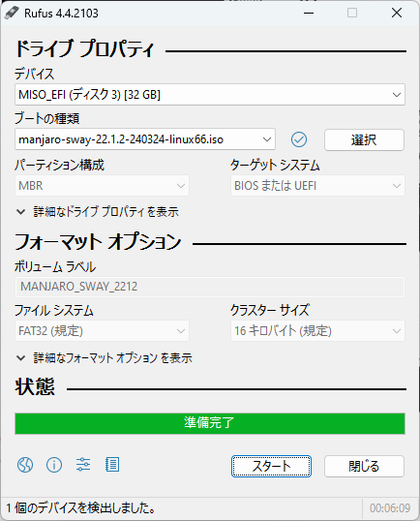Minimize the Rufus window
Screen dimensions: 420x521
[309, 13]
